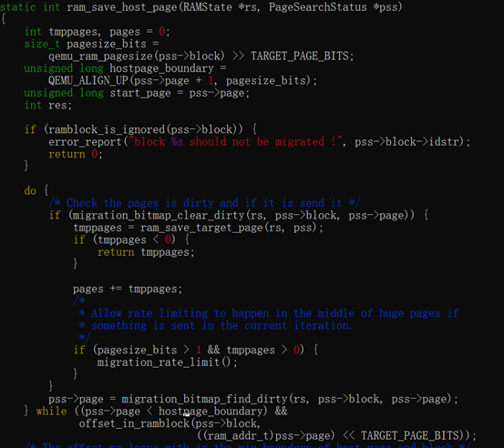Viewport: 504px width, 448px height.
Task: Click the migration_bitmap_find_dirty call
Action: coord(204,399)
